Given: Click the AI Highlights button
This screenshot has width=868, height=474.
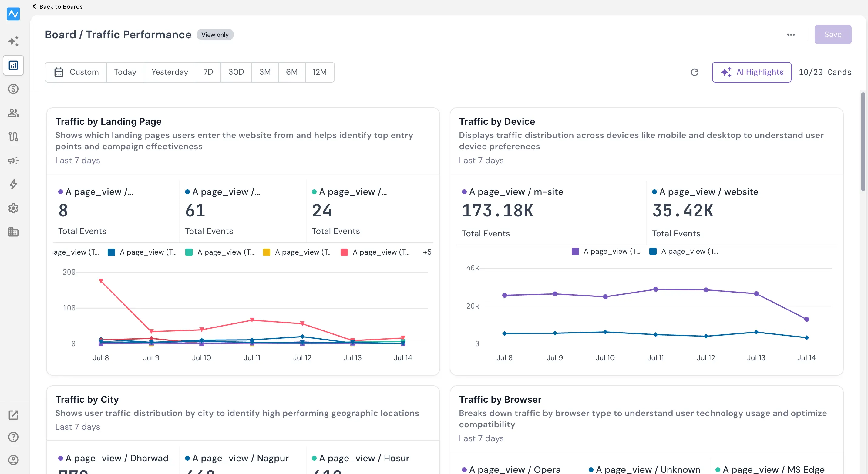Looking at the screenshot, I should (752, 72).
